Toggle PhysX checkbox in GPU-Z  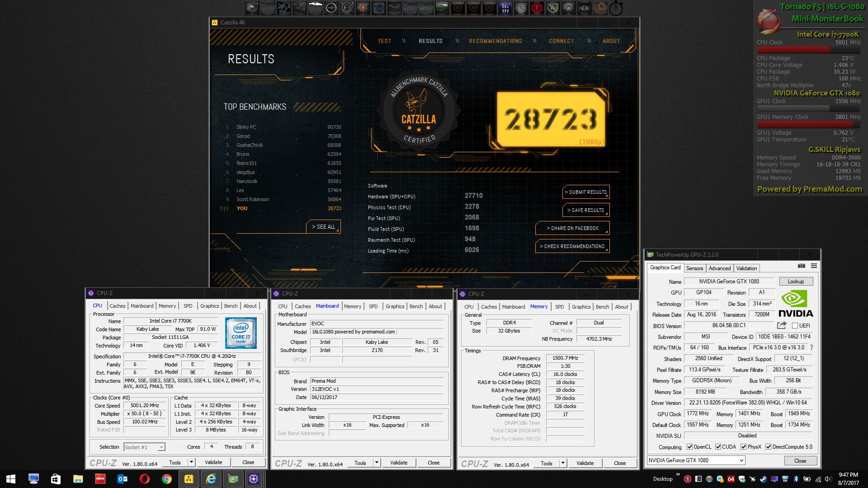pos(743,447)
